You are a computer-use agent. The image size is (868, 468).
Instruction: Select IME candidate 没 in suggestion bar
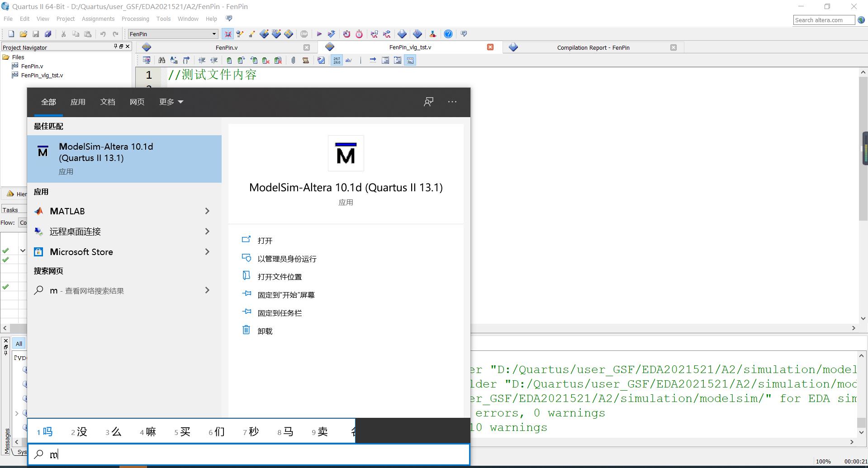pyautogui.click(x=79, y=432)
